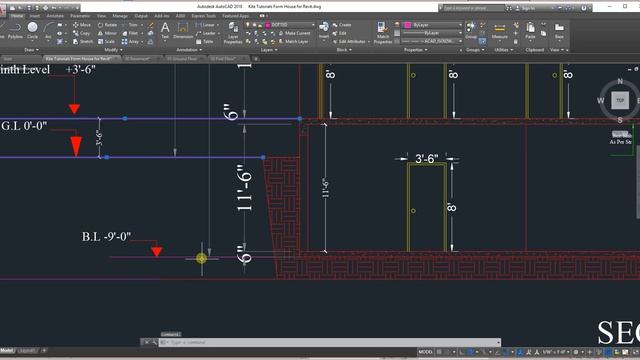This screenshot has height=360, width=640.
Task: Select the Dimension tool
Action: coord(183,31)
